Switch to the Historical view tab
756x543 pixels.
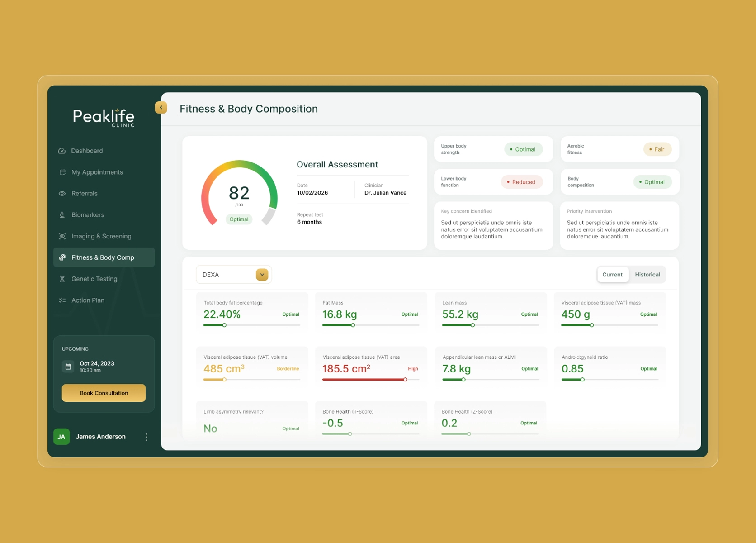(x=647, y=275)
